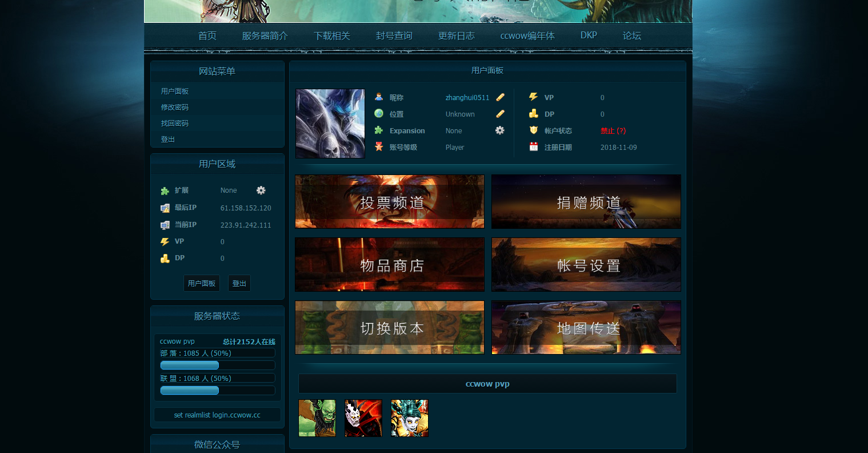The width and height of the screenshot is (868, 453).
Task: Click the DP gold coins icon
Action: (534, 114)
